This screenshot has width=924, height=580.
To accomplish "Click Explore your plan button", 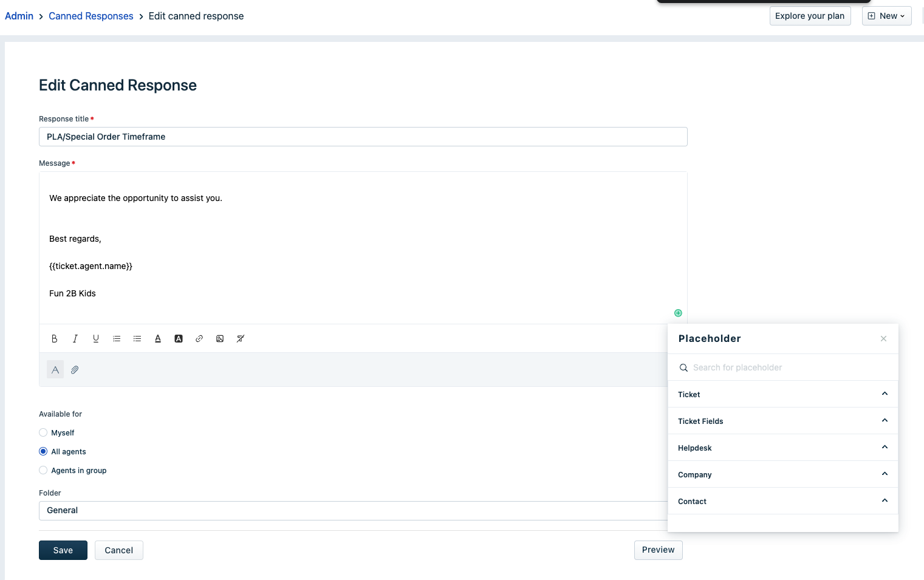I will tap(810, 16).
